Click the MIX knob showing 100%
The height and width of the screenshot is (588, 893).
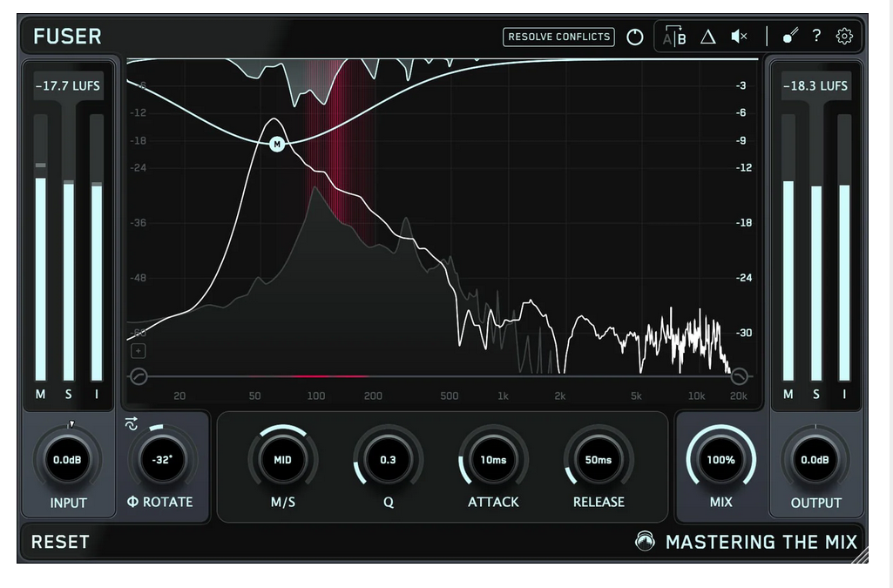tap(721, 459)
